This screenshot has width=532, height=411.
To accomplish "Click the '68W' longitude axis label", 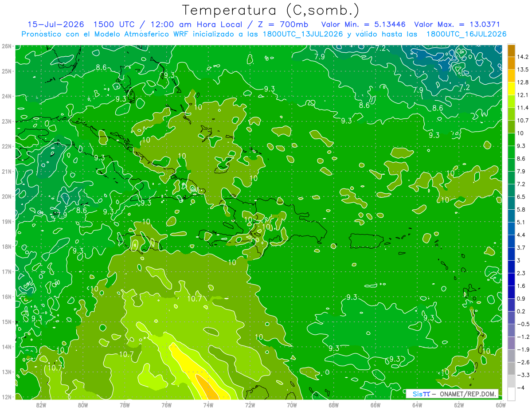I will click(334, 405).
